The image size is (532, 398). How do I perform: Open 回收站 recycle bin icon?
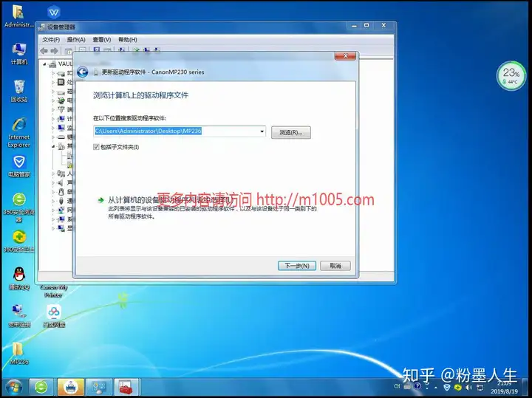click(19, 91)
